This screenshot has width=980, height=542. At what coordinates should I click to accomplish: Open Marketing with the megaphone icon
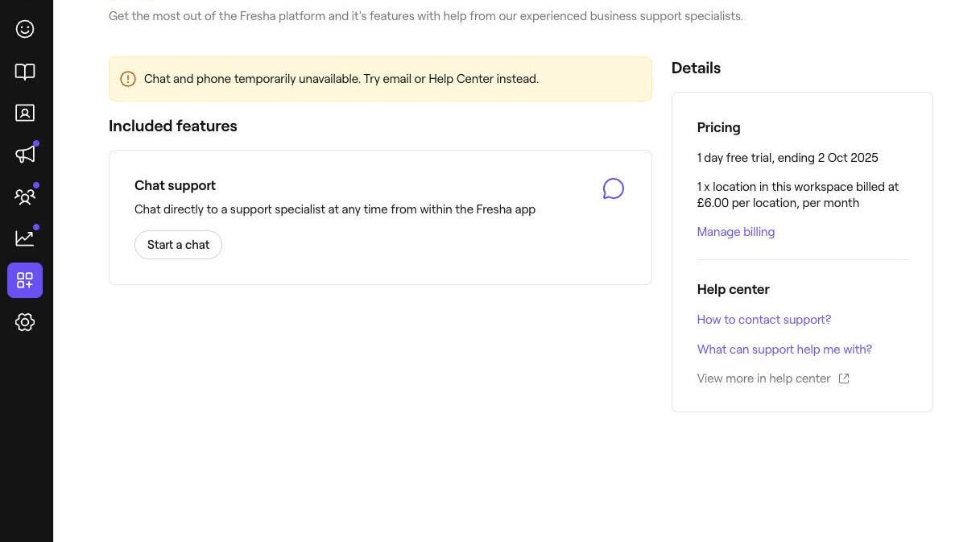click(x=25, y=154)
